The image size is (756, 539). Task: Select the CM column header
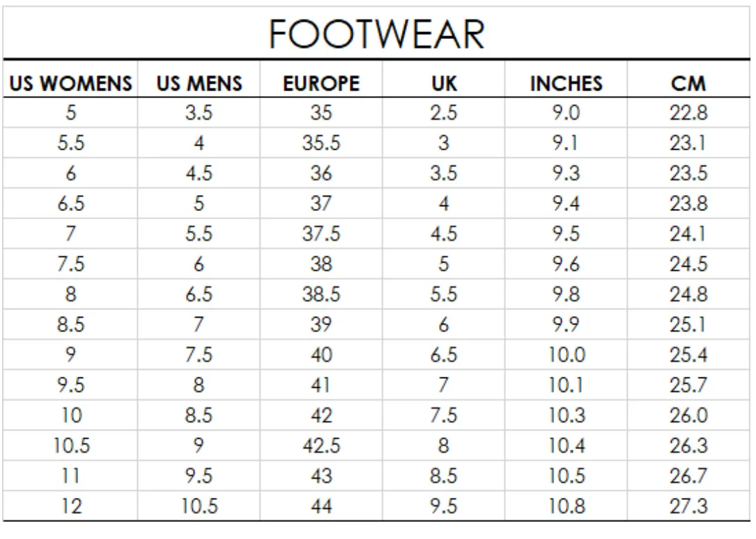coord(688,84)
